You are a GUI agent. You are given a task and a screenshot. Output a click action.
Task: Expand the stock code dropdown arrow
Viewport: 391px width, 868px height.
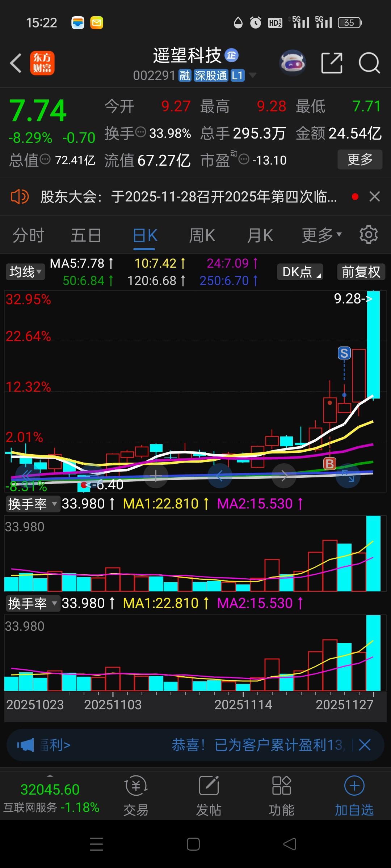253,75
